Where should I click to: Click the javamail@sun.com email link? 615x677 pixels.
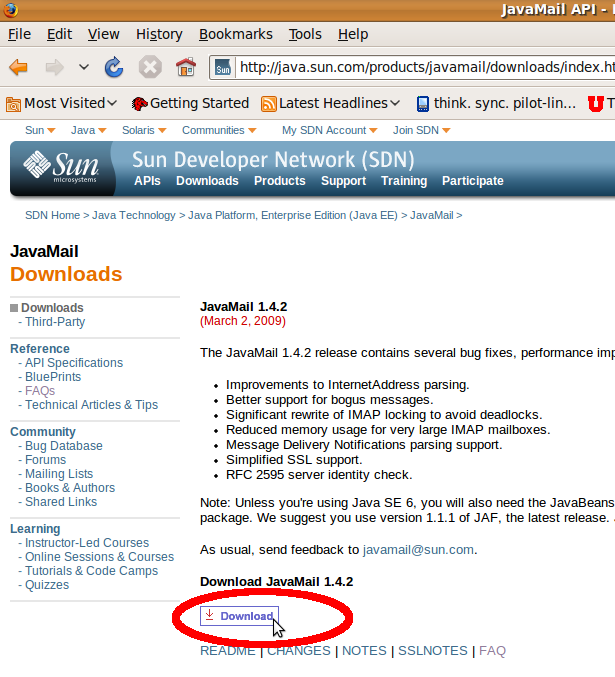tap(418, 550)
